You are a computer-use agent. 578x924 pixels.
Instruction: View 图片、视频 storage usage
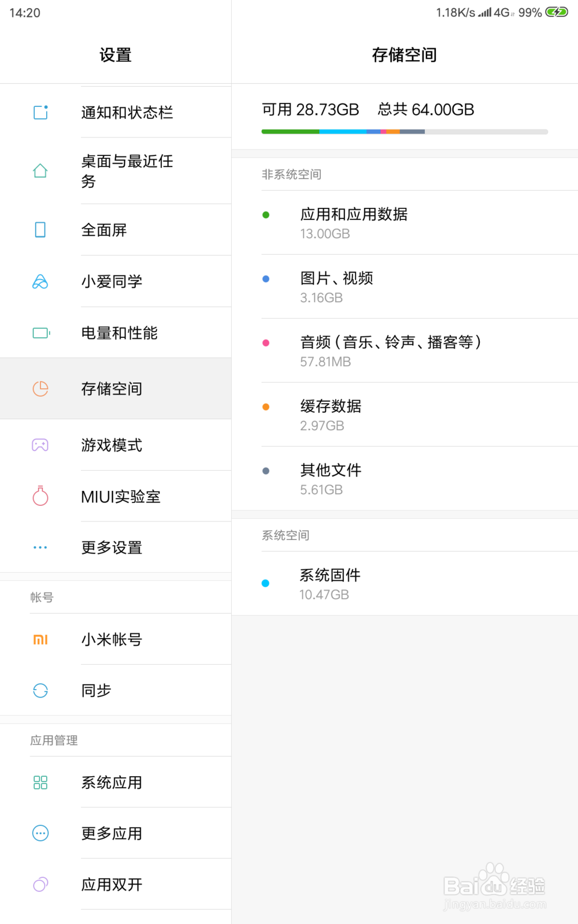(x=336, y=286)
